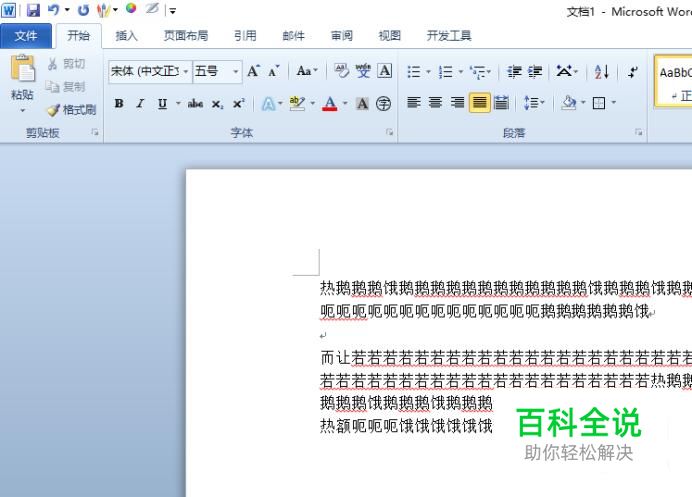Viewport: 692px width, 497px height.
Task: Apply the red font color A
Action: (x=330, y=104)
